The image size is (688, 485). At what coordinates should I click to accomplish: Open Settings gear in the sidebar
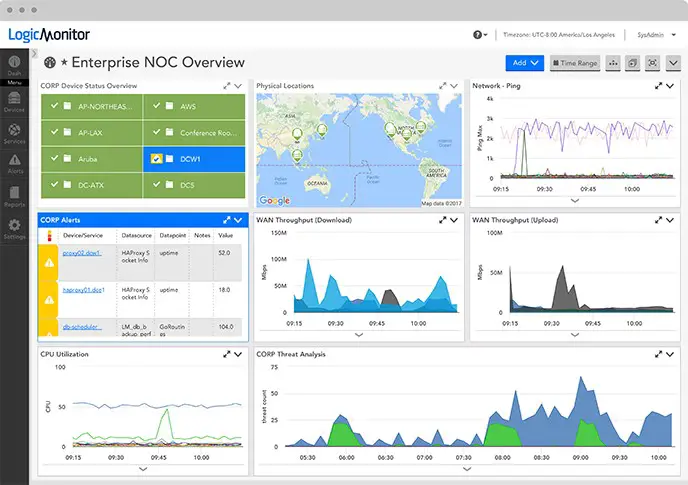tap(14, 229)
